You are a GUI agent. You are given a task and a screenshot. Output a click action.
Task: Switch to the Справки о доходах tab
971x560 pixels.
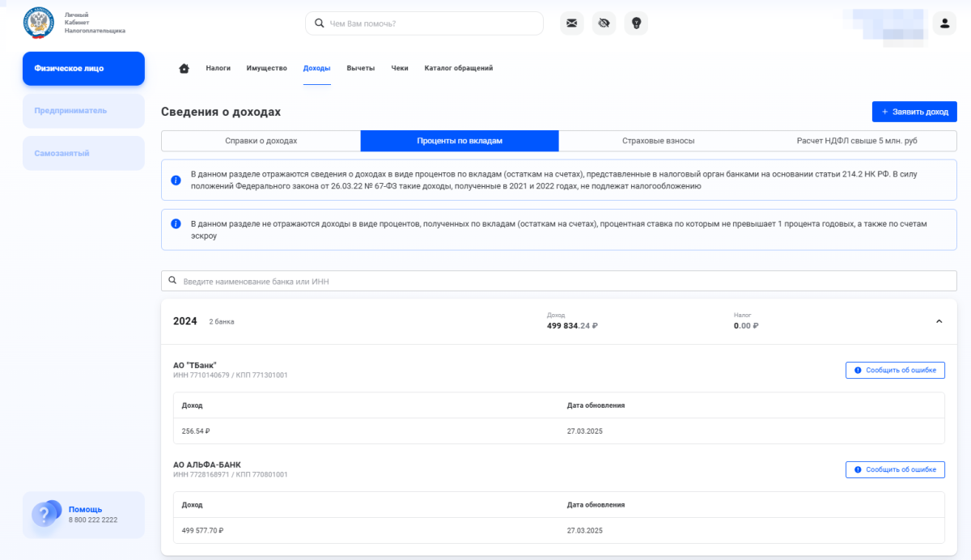coord(261,141)
